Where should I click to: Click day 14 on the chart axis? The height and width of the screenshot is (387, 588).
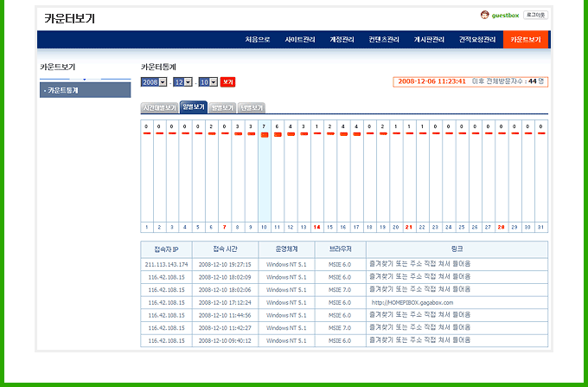tap(316, 227)
